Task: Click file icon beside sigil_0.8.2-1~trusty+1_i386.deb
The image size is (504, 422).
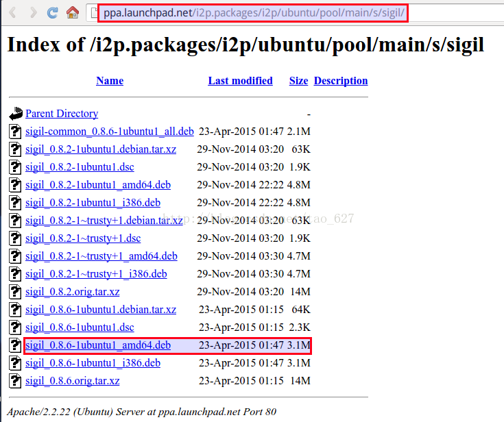Action: tap(15, 274)
